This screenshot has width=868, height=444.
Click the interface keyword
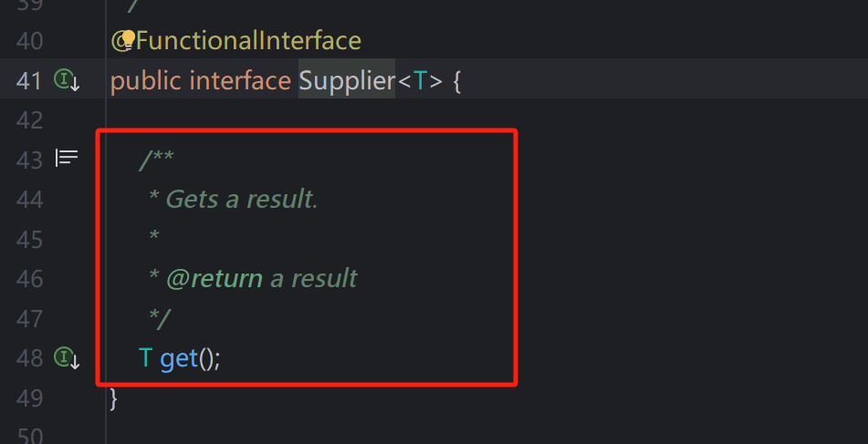(x=240, y=81)
